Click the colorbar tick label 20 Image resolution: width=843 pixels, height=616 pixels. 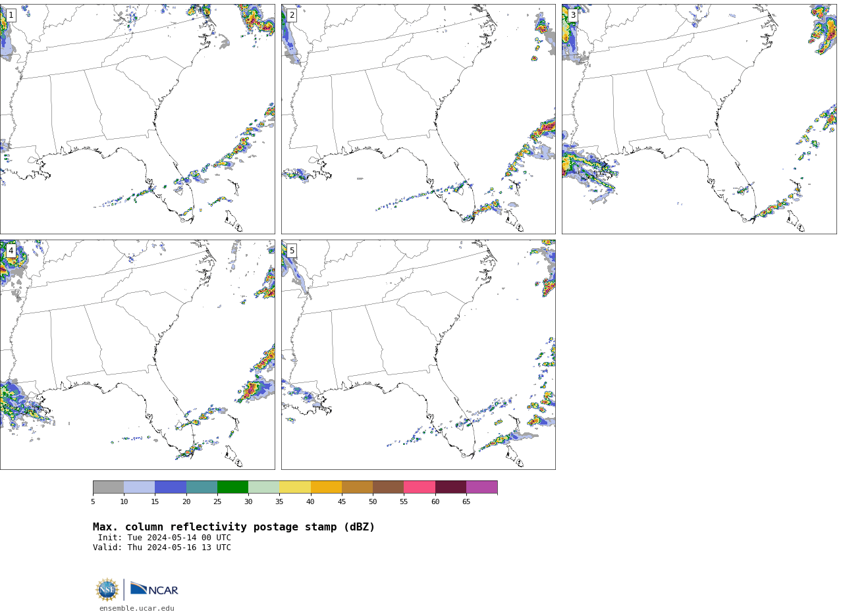186,502
